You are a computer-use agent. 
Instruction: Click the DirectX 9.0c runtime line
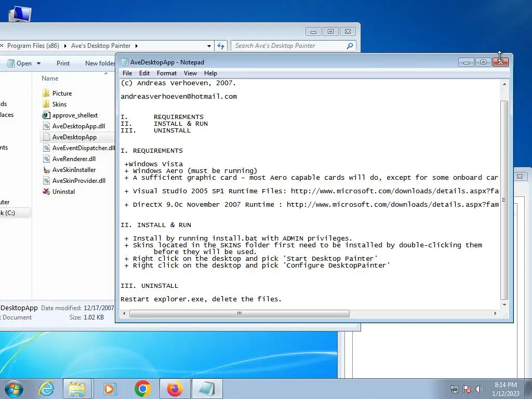click(312, 205)
